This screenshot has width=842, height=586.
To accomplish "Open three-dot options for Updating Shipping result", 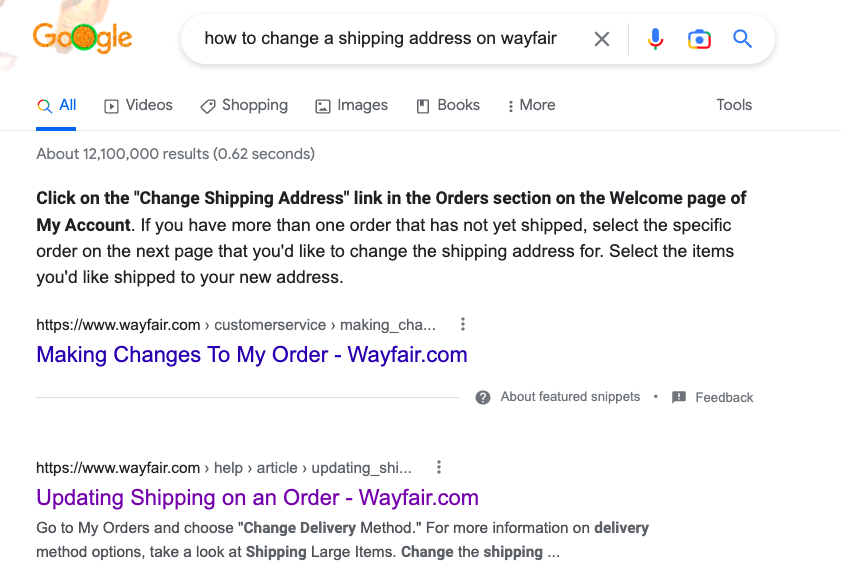I will point(439,467).
